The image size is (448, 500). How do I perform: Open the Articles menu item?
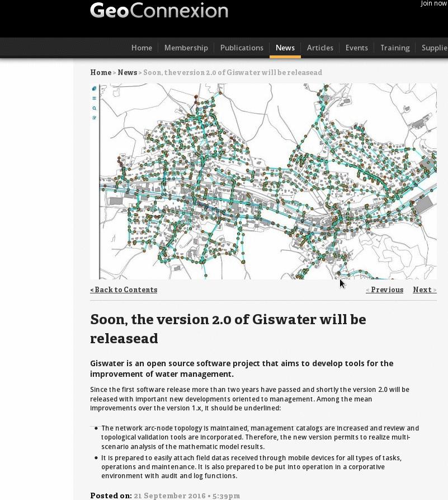click(x=320, y=48)
